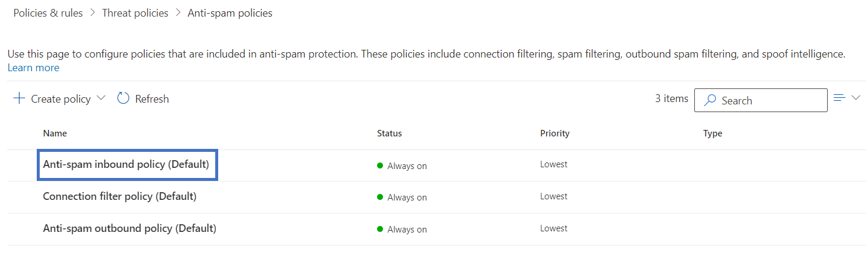Viewport: 868px width, 261px height.
Task: Open Connection filter policy (Default)
Action: click(120, 196)
